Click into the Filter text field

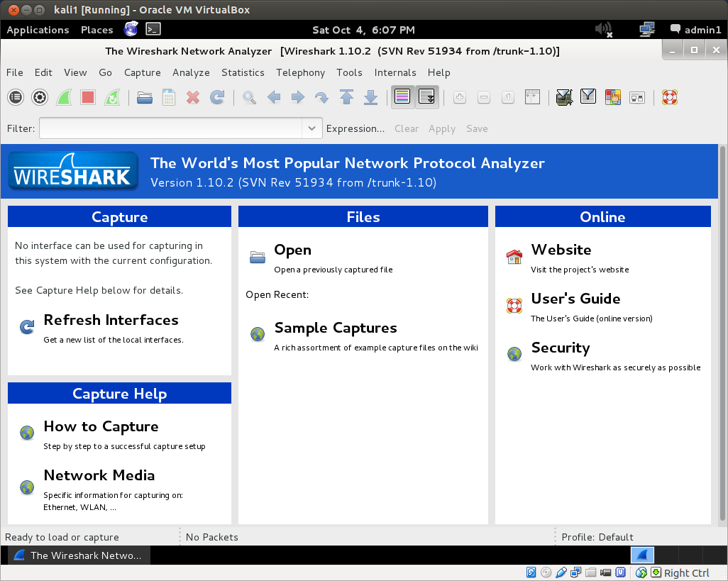click(171, 128)
